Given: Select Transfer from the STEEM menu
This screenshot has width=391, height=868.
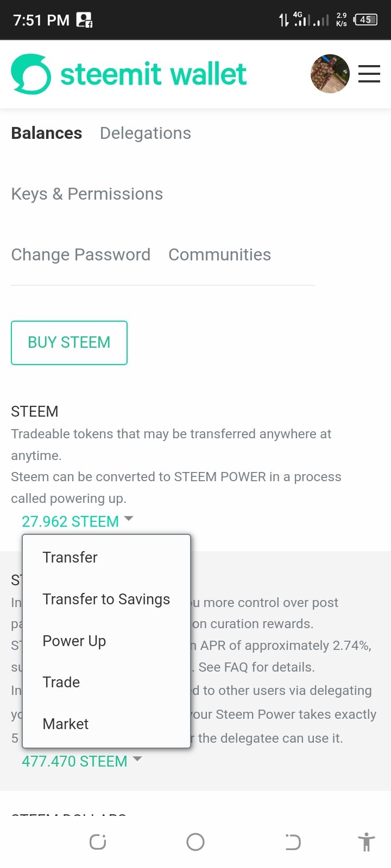Looking at the screenshot, I should [70, 557].
